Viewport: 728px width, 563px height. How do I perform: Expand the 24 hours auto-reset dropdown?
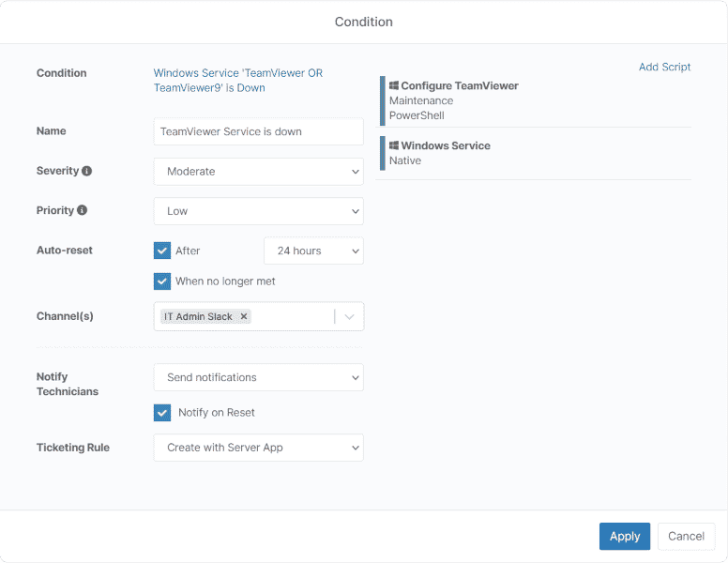pyautogui.click(x=313, y=251)
